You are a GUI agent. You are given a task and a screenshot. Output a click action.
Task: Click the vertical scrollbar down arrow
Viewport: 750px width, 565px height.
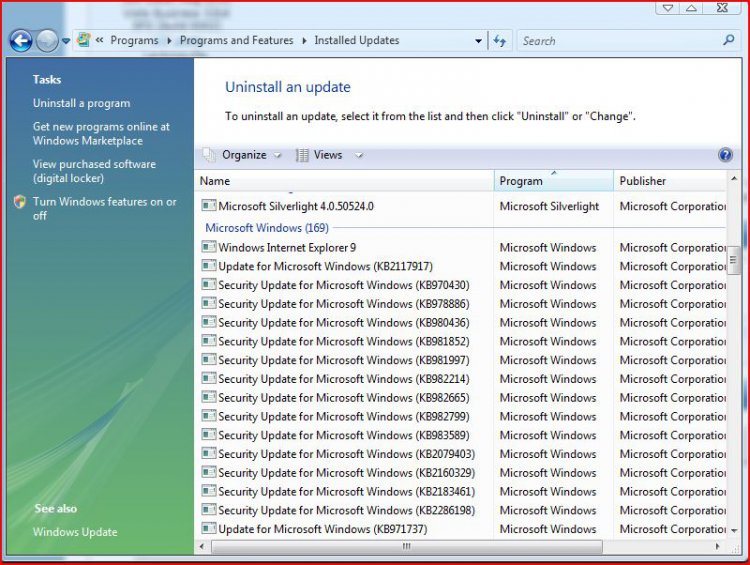734,530
